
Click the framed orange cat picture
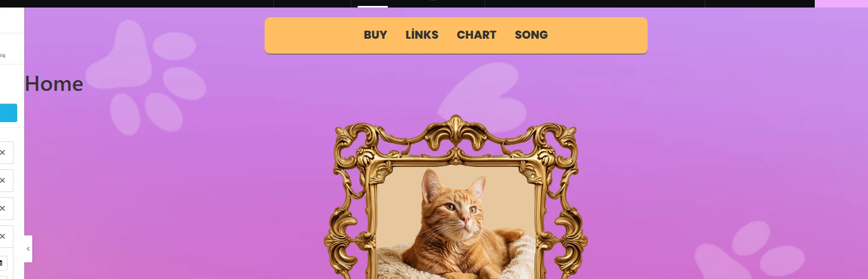point(456,223)
